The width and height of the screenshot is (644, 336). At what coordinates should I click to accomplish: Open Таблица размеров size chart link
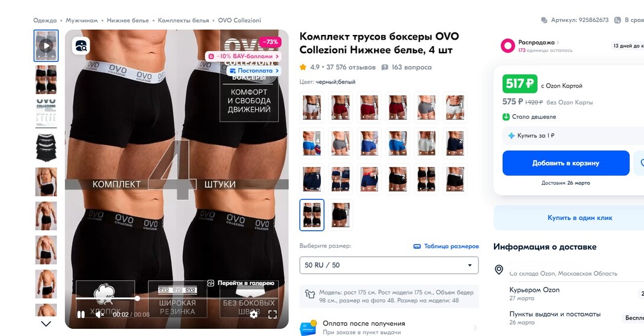coord(446,246)
